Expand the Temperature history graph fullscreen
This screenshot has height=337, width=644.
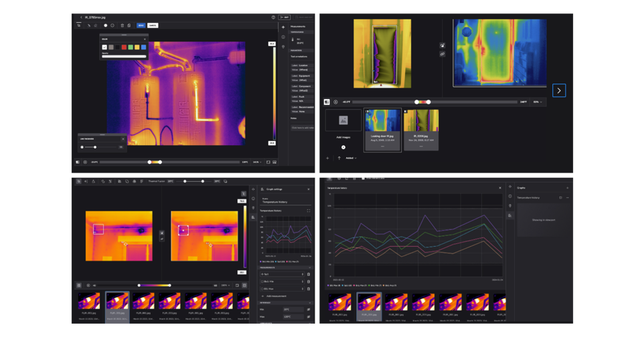309,211
